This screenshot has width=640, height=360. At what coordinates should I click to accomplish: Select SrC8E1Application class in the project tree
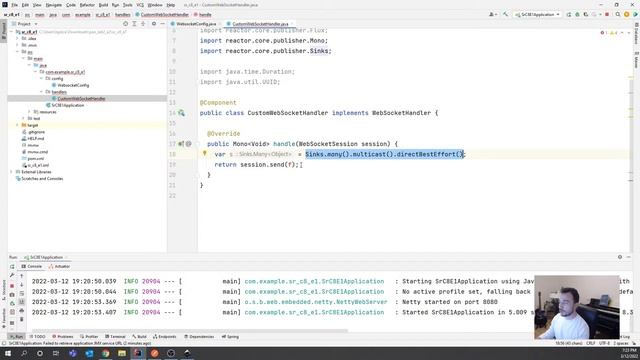point(67,105)
